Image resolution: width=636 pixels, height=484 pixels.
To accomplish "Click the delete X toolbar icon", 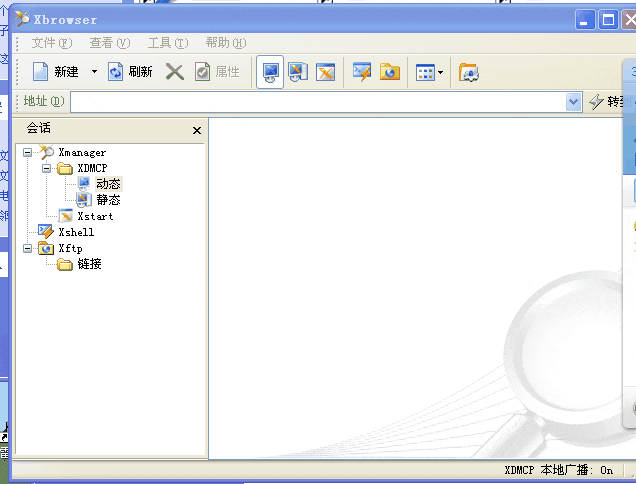I will pyautogui.click(x=175, y=72).
